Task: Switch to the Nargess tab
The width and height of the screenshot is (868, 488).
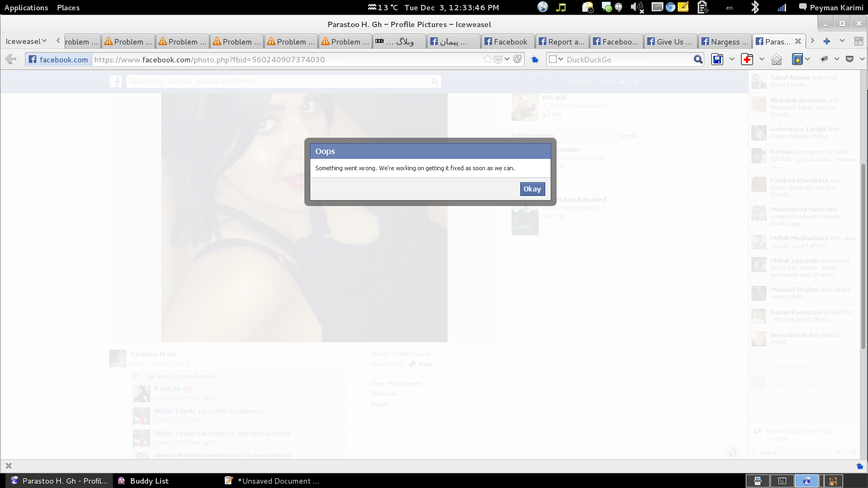Action: (725, 42)
